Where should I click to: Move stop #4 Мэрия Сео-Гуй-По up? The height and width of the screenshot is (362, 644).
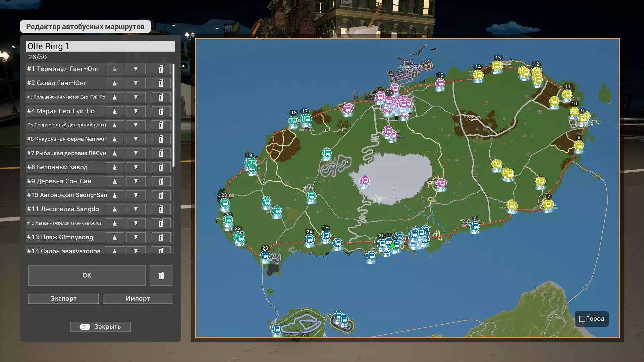point(114,111)
